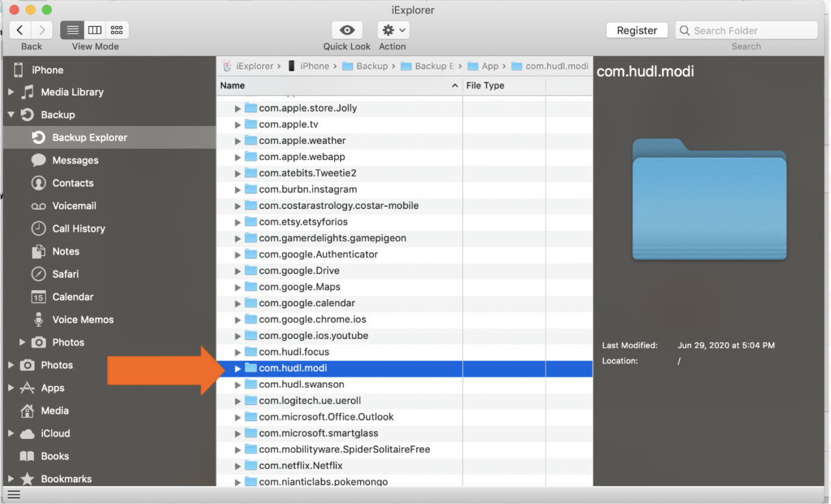Open Messages in the sidebar
The width and height of the screenshot is (831, 504).
pyautogui.click(x=75, y=160)
